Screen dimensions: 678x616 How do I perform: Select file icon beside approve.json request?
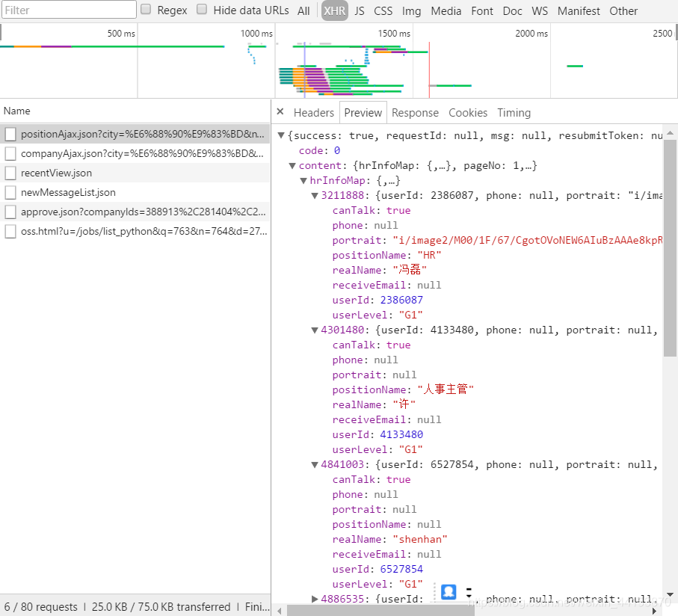click(x=10, y=212)
